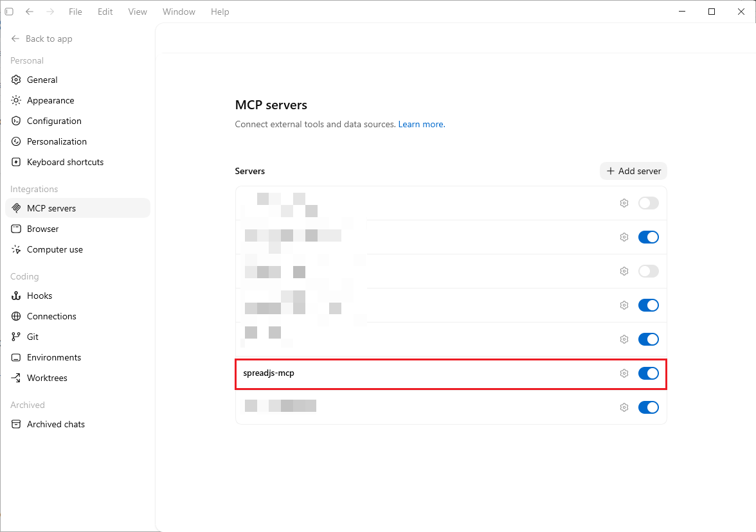Open settings gear for spreadjs-mcp server
The height and width of the screenshot is (532, 756).
(x=624, y=373)
